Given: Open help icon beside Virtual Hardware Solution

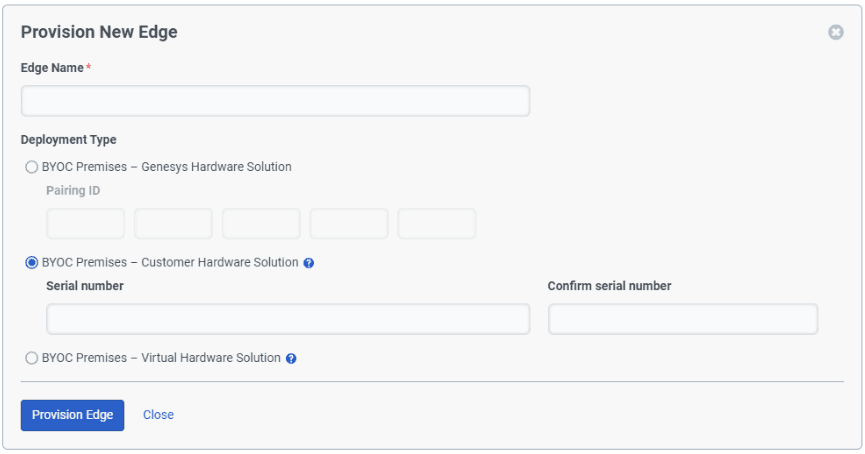Looking at the screenshot, I should tap(291, 358).
